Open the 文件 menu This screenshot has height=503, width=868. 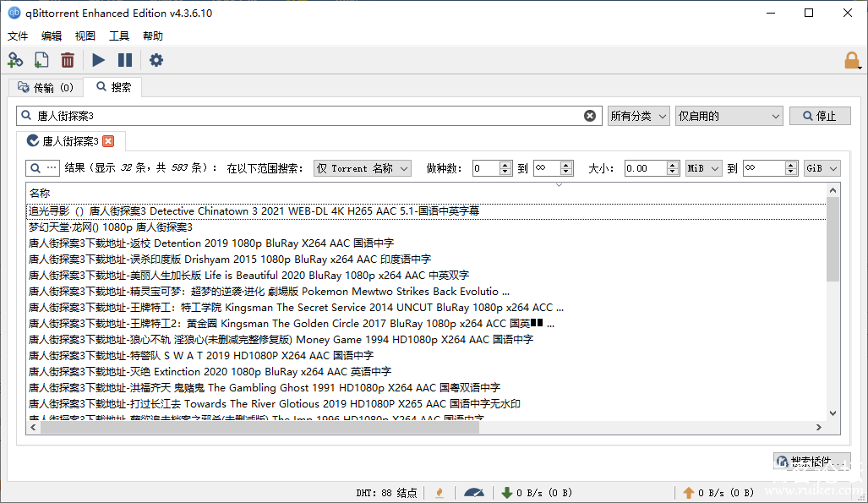18,36
